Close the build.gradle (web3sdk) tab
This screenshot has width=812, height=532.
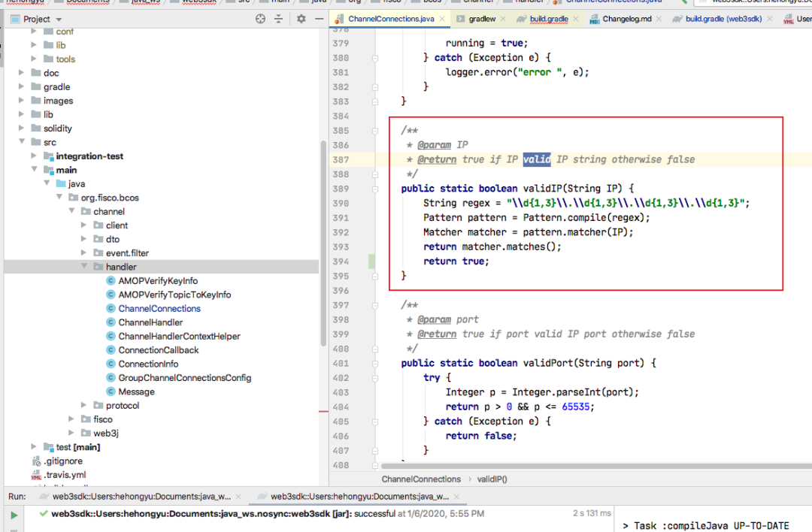[x=770, y=19]
